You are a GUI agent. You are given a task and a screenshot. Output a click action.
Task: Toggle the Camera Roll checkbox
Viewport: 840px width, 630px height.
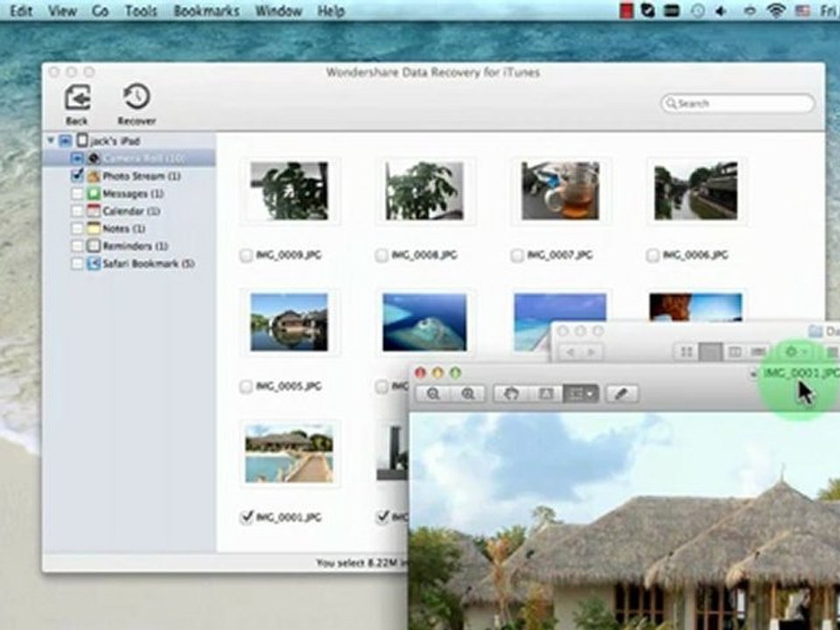coord(77,158)
